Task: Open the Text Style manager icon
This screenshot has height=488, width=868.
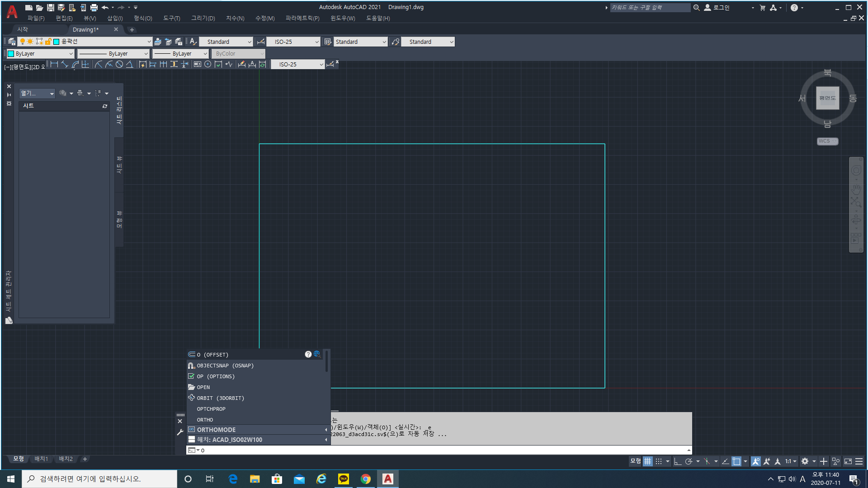Action: click(x=193, y=42)
